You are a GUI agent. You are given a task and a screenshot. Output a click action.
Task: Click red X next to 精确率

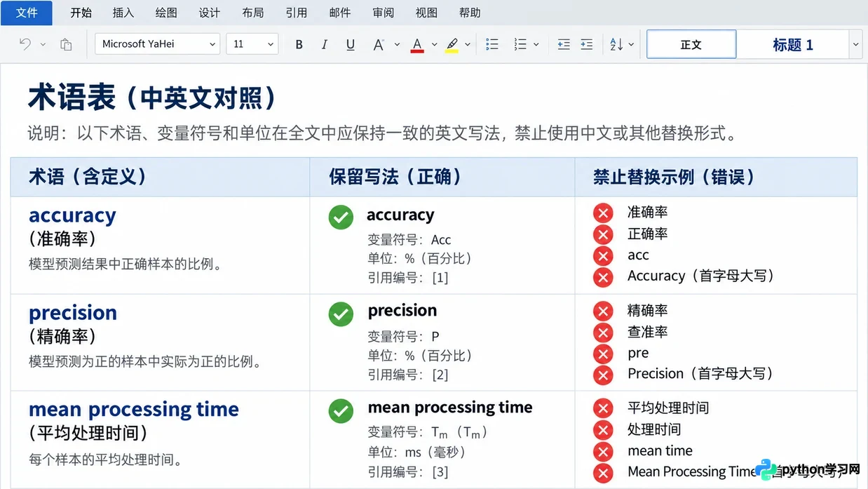click(603, 311)
